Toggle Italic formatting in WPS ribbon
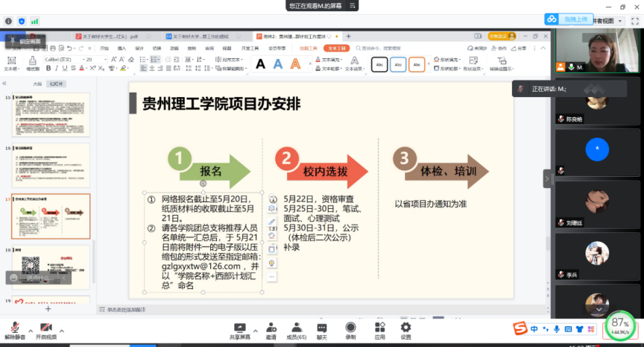This screenshot has width=644, height=347. [57, 68]
